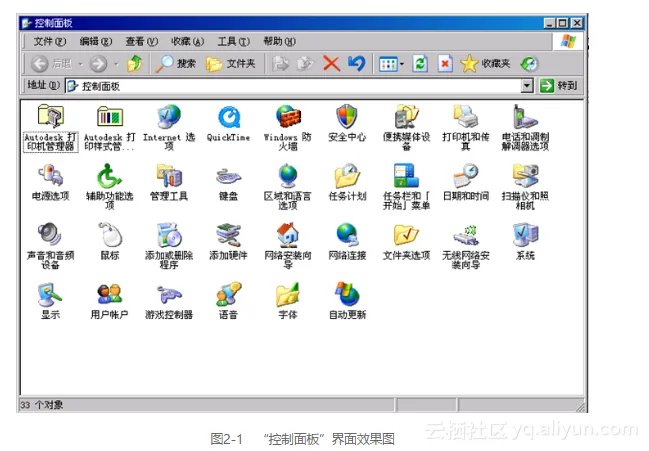Image resolution: width=649 pixels, height=451 pixels.
Task: Open 鼠标 icon
Action: pyautogui.click(x=110, y=235)
